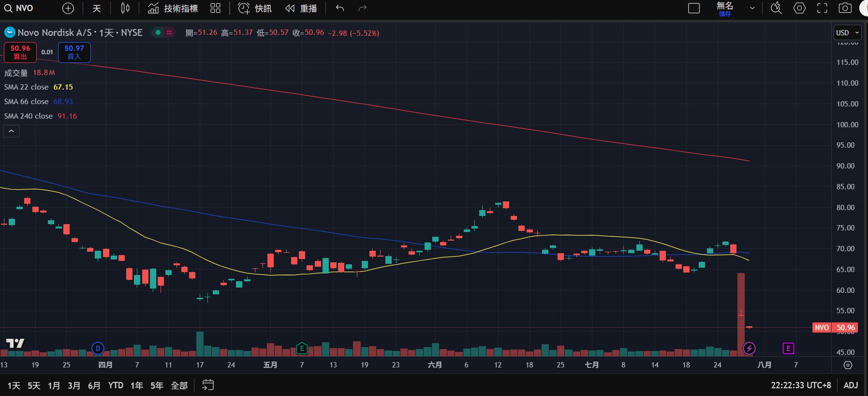Click the red 賣出 sell button
Image resolution: width=868 pixels, height=396 pixels.
(x=20, y=52)
